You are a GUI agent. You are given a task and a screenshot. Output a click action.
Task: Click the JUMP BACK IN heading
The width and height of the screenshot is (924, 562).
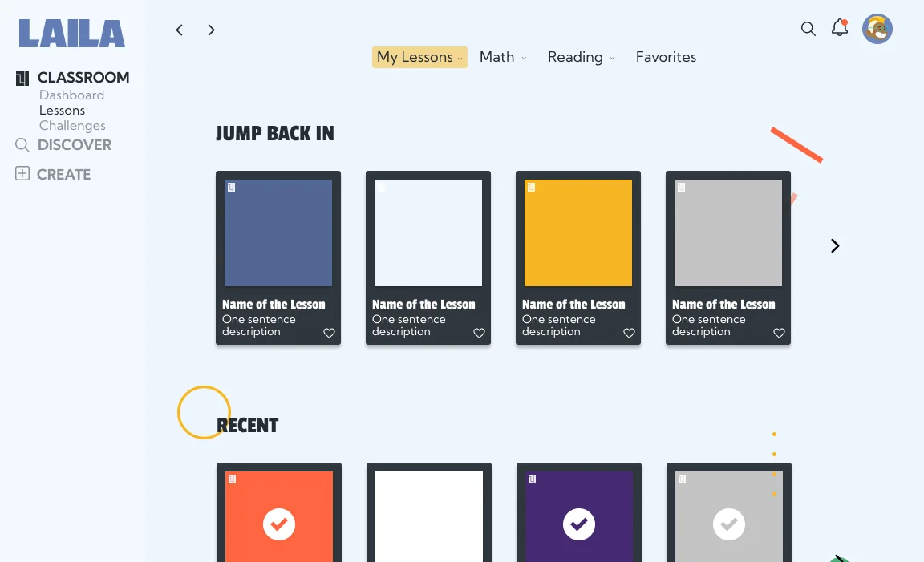pyautogui.click(x=274, y=134)
